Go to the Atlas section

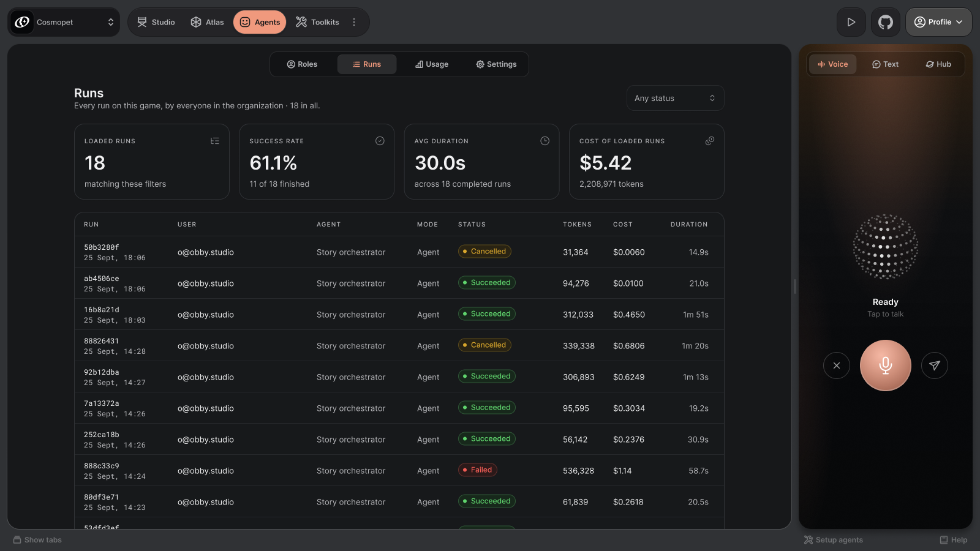(x=207, y=22)
